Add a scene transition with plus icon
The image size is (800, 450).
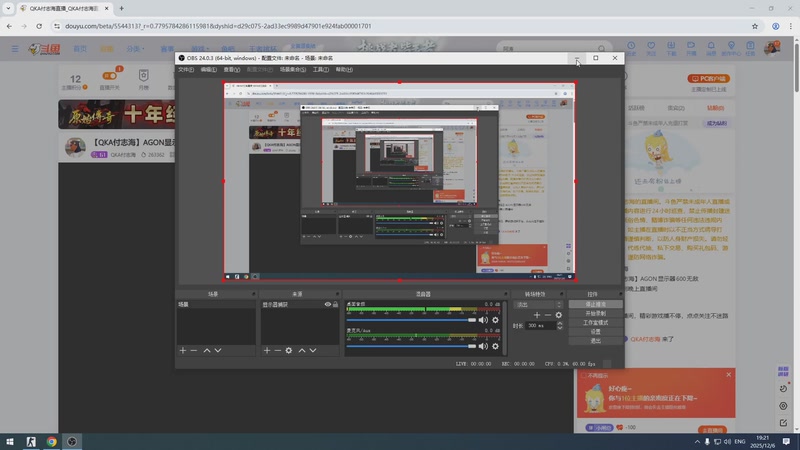(537, 315)
